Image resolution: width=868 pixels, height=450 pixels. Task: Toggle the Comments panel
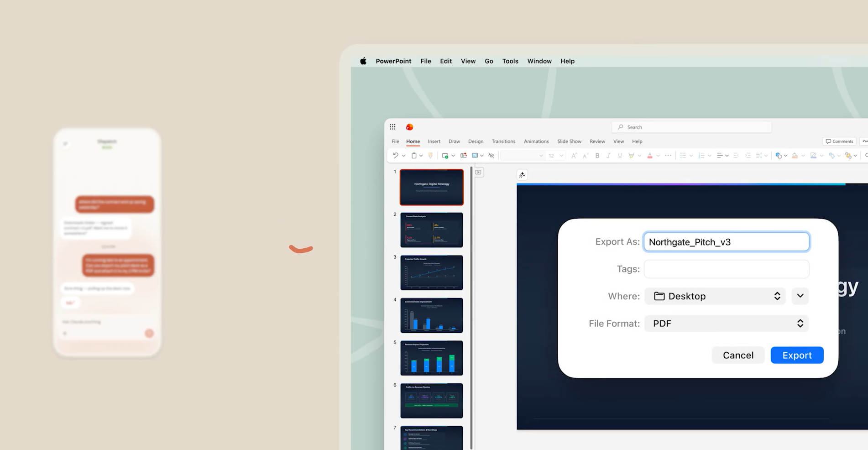coord(839,141)
